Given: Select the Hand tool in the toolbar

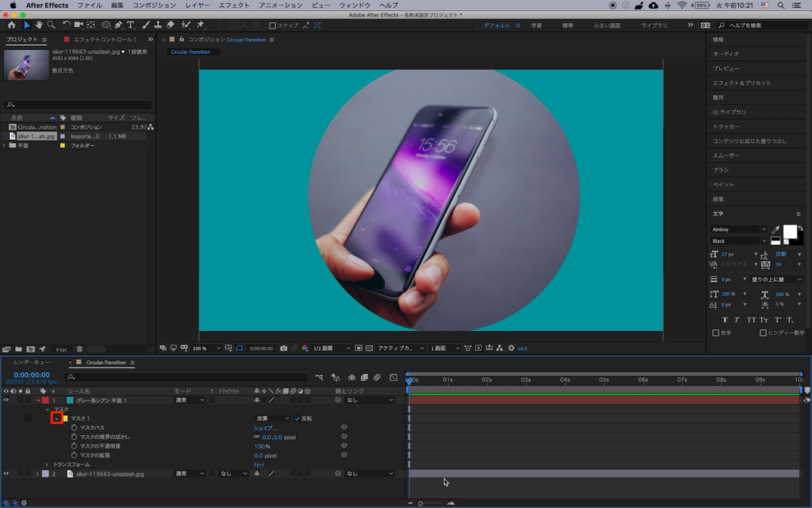Looking at the screenshot, I should (38, 25).
